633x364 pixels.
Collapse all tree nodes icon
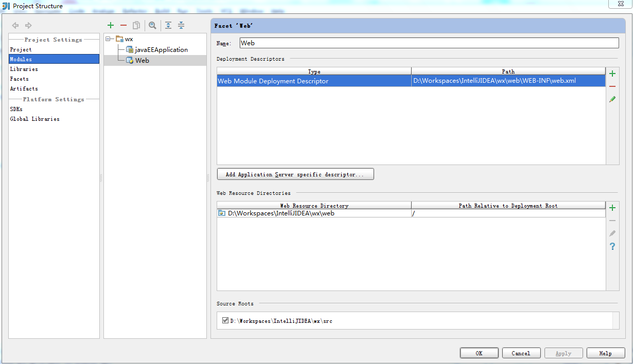point(181,25)
